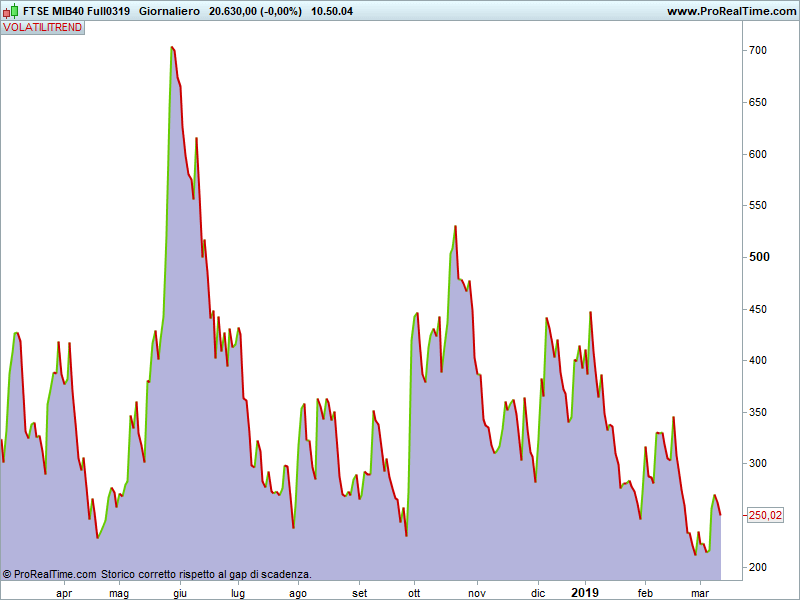Click the 700 level on value axis
Image resolution: width=800 pixels, height=600 pixels.
click(x=758, y=51)
